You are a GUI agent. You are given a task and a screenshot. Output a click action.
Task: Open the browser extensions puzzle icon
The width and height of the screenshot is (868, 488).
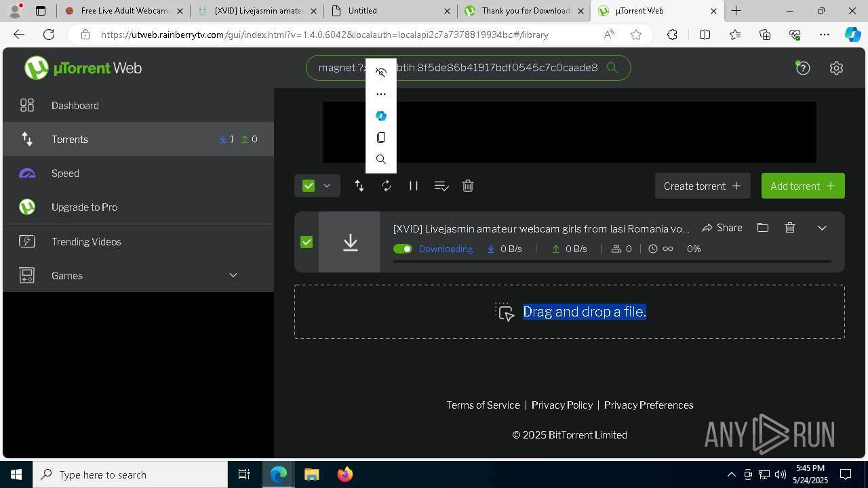point(672,35)
